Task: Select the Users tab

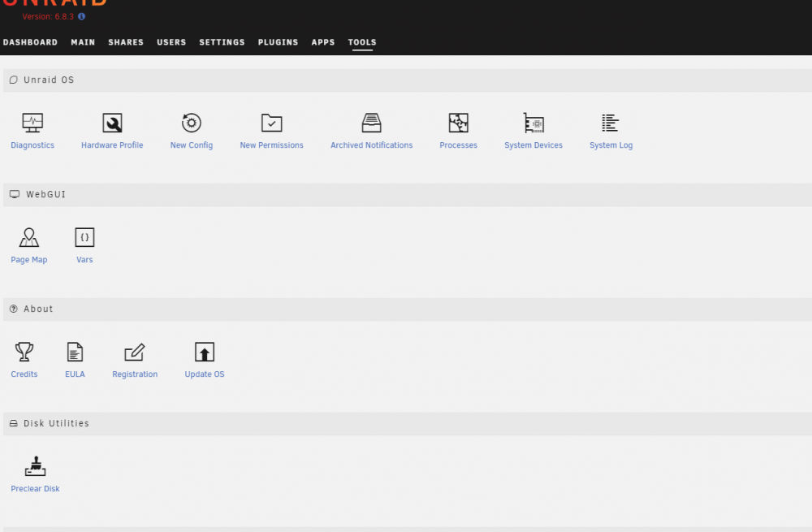Action: click(171, 42)
